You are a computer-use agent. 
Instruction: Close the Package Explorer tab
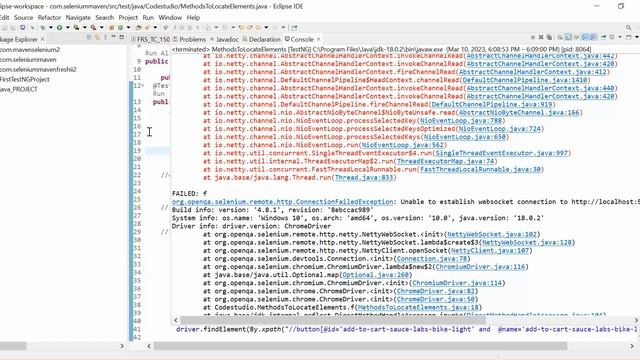point(42,39)
